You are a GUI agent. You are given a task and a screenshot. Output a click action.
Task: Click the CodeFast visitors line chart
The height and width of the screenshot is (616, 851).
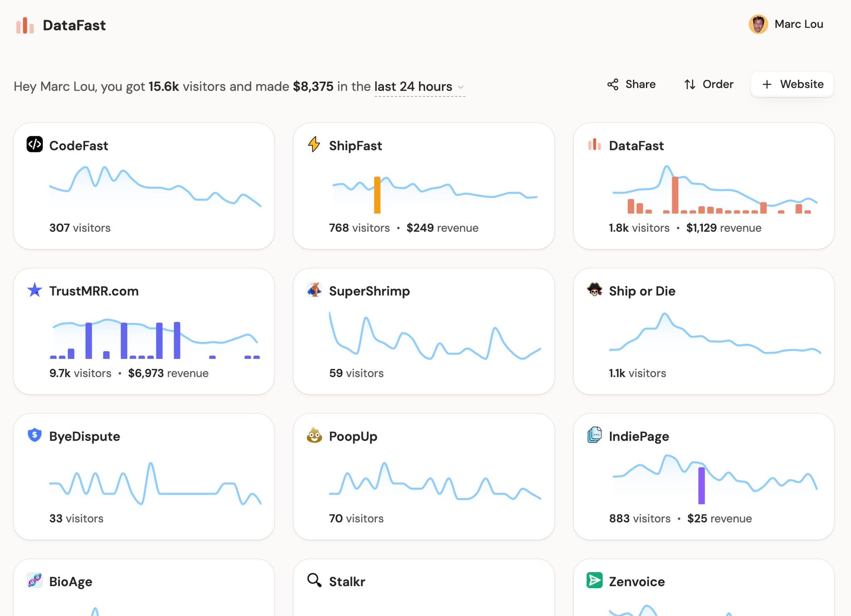pos(155,186)
